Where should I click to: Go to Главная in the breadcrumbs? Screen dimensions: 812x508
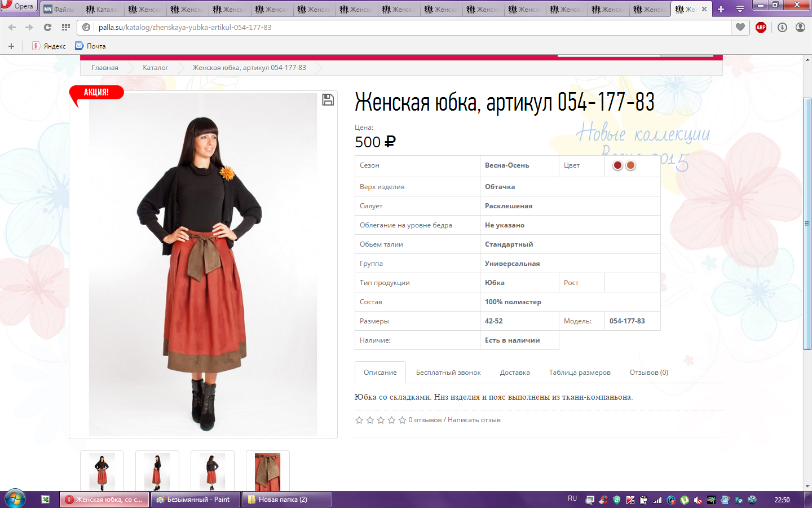(x=105, y=68)
